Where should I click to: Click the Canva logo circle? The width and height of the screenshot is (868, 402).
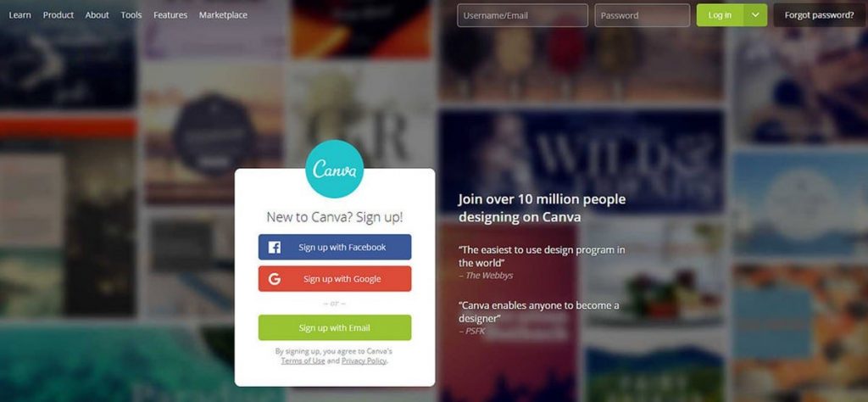pyautogui.click(x=334, y=169)
